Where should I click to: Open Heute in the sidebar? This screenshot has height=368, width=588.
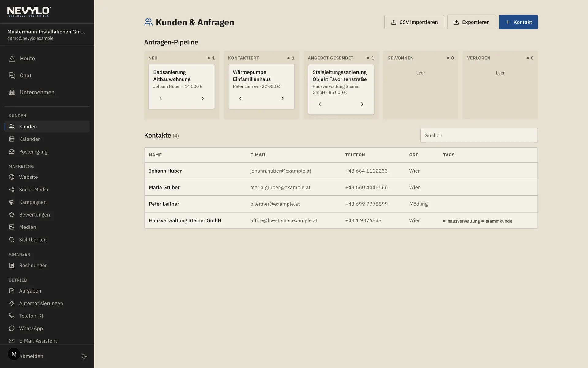coord(47,58)
